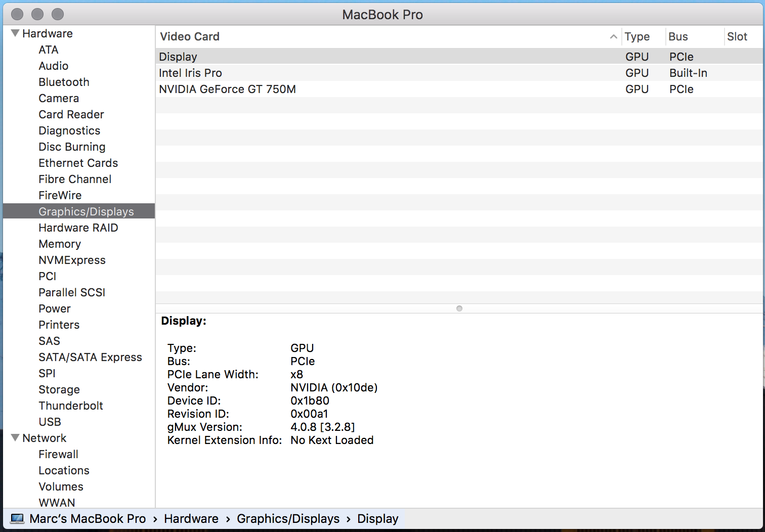Click the Built-In bus cell for Intel Iris Pro
765x532 pixels.
(x=688, y=73)
